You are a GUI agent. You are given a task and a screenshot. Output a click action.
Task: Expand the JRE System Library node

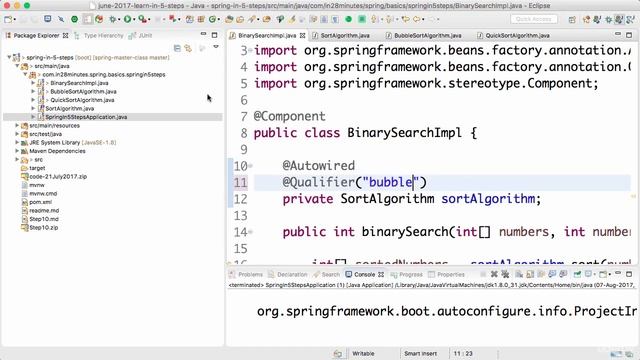(x=17, y=142)
